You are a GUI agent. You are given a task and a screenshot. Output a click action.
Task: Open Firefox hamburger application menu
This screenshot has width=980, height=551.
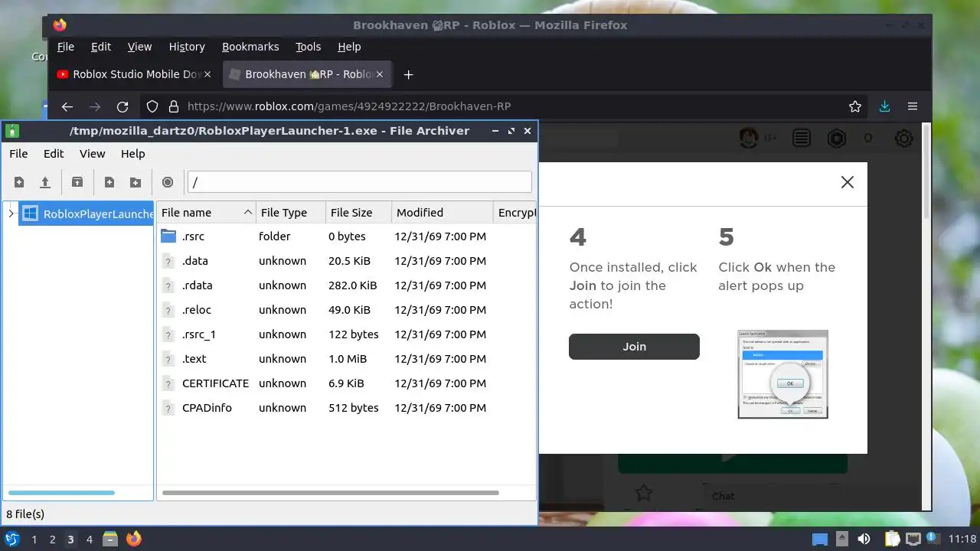coord(913,106)
